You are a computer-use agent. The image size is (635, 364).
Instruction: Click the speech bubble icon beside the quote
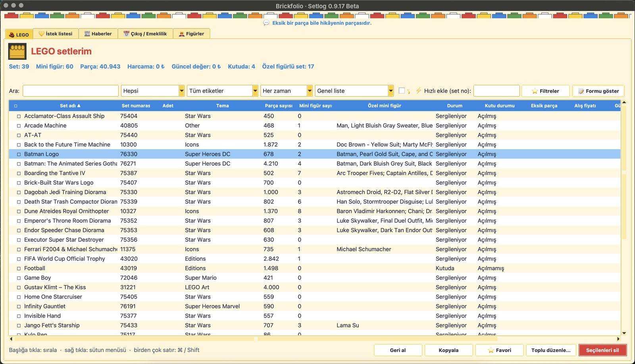coord(266,23)
